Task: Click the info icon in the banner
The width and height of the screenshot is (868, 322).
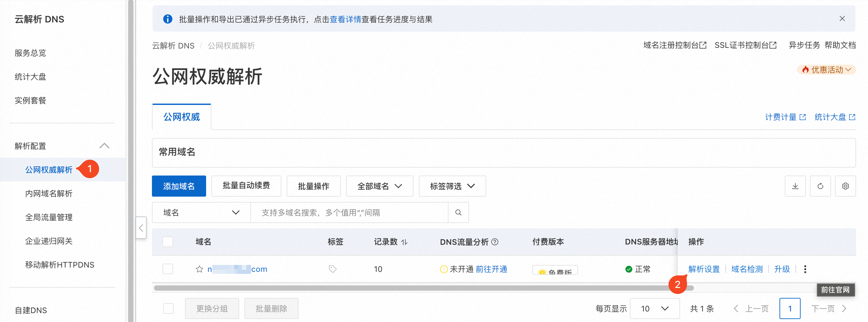Action: pyautogui.click(x=167, y=19)
